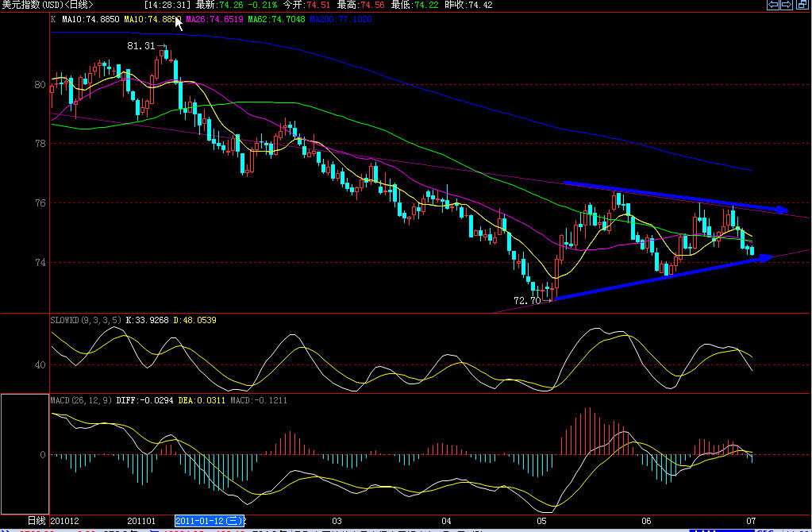Click the window restore icon at top right

click(802, 5)
